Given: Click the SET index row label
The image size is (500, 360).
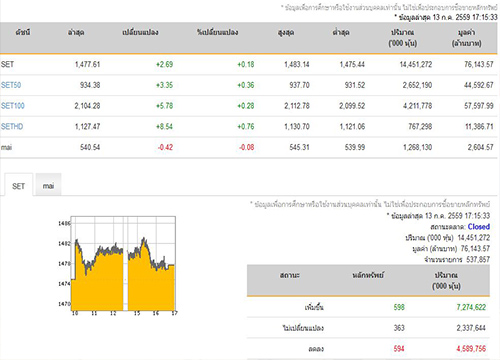Looking at the screenshot, I should click(x=7, y=64).
